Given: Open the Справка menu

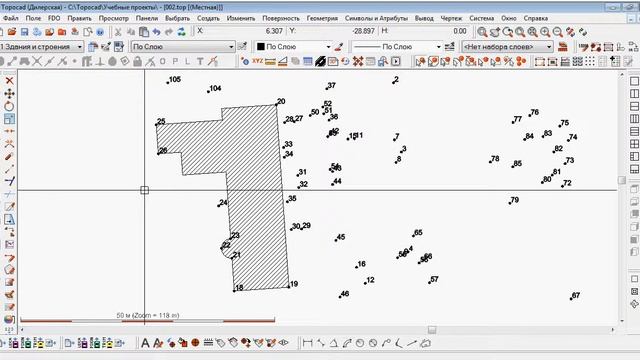Looking at the screenshot, I should [x=536, y=18].
